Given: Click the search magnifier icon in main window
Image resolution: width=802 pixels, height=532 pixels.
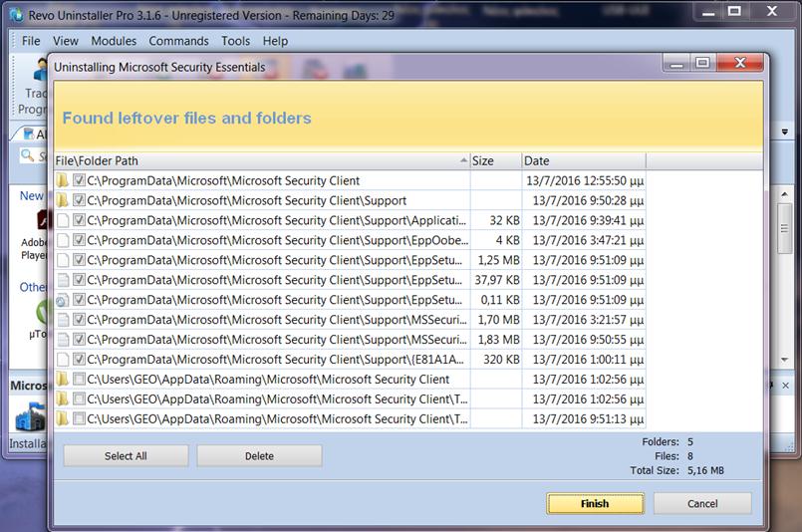Looking at the screenshot, I should click(27, 155).
